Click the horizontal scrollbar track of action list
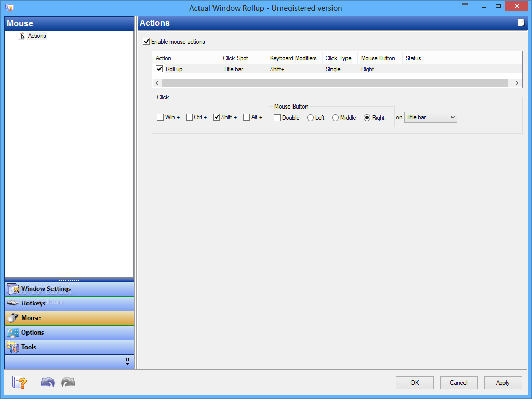Viewport: 532px width, 399px height. 335,83
